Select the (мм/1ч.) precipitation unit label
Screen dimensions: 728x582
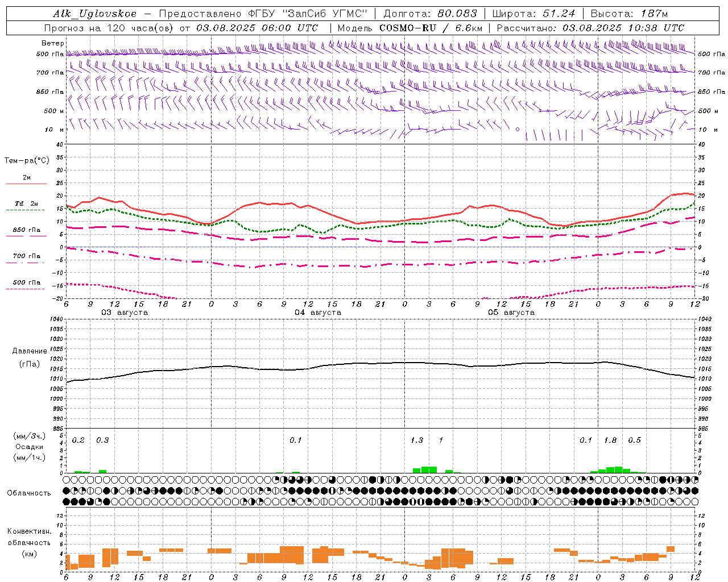(29, 458)
